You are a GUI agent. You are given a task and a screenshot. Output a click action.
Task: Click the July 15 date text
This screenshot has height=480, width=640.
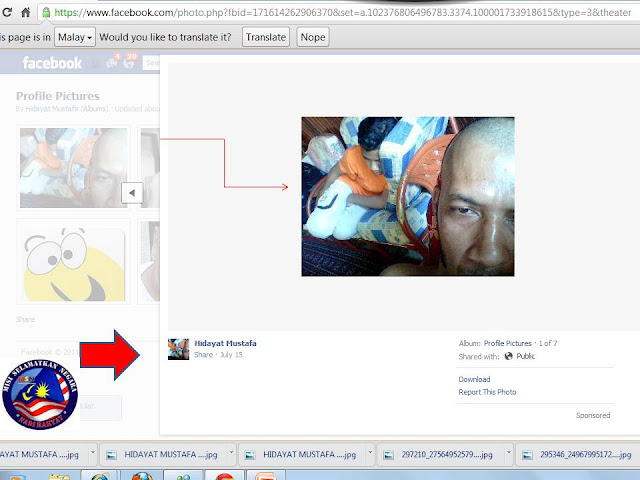[x=231, y=355]
